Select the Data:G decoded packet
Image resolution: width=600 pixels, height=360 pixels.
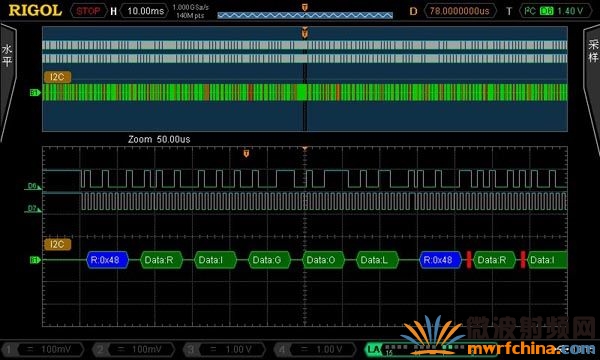pyautogui.click(x=269, y=260)
